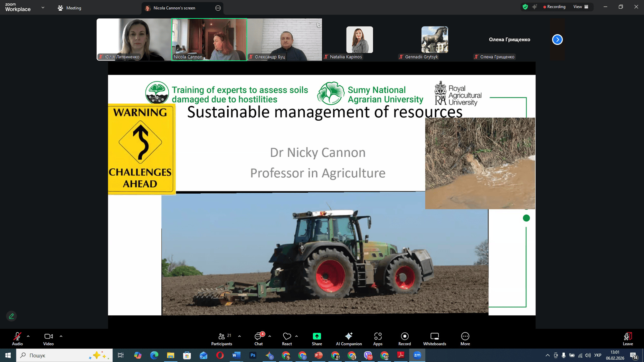Click the encryption shield icon
This screenshot has width=644, height=362.
(525, 7)
